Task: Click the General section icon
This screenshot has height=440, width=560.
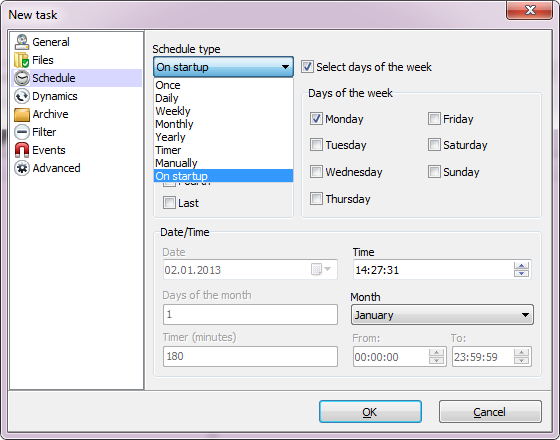Action: coord(22,42)
